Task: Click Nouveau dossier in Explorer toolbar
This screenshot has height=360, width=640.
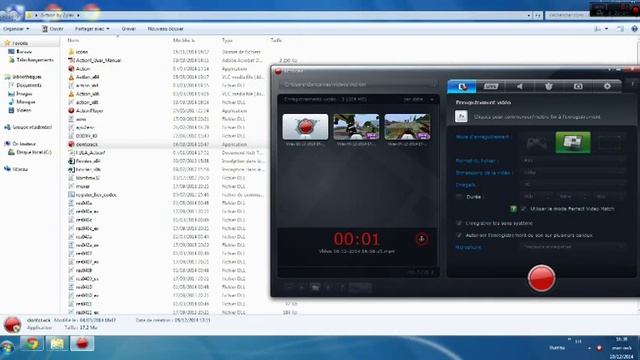Action: click(165, 29)
